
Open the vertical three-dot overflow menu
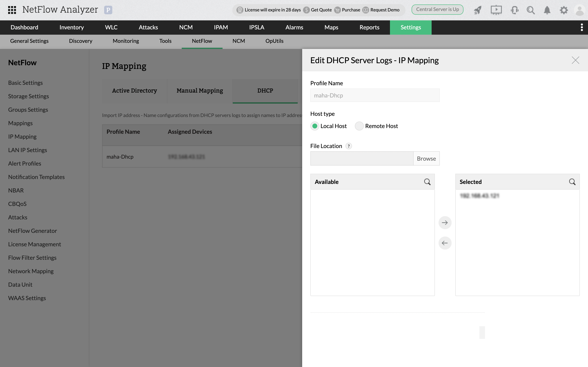point(582,28)
